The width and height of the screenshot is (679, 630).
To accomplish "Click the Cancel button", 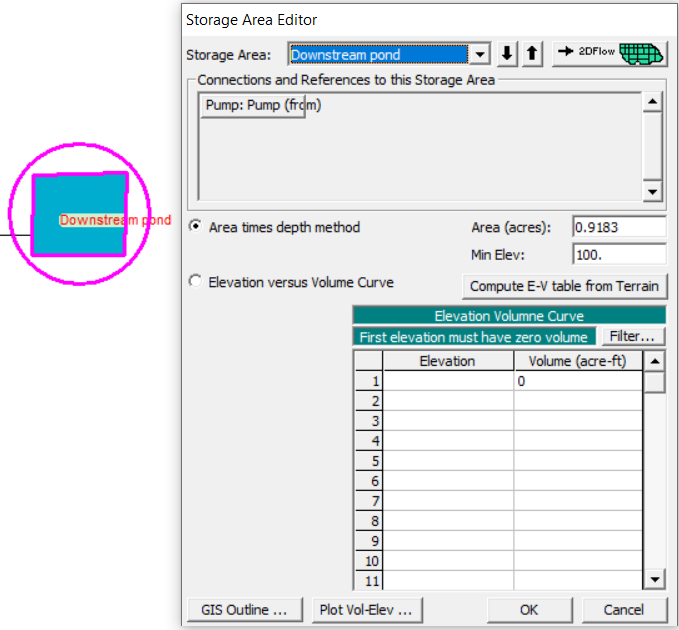I will click(624, 610).
